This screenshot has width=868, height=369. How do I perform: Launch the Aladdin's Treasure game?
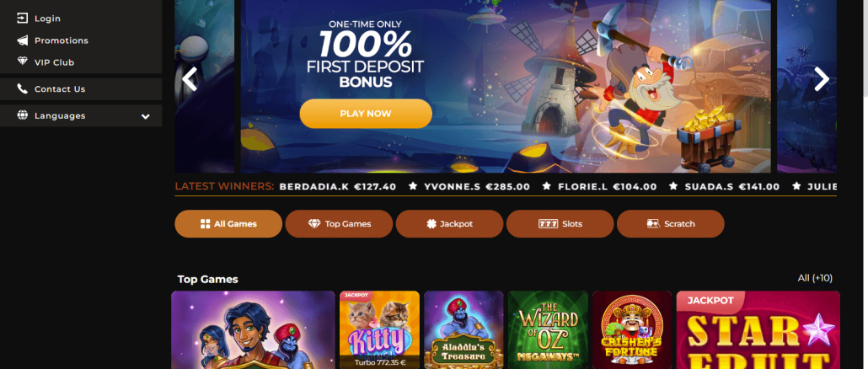click(463, 329)
